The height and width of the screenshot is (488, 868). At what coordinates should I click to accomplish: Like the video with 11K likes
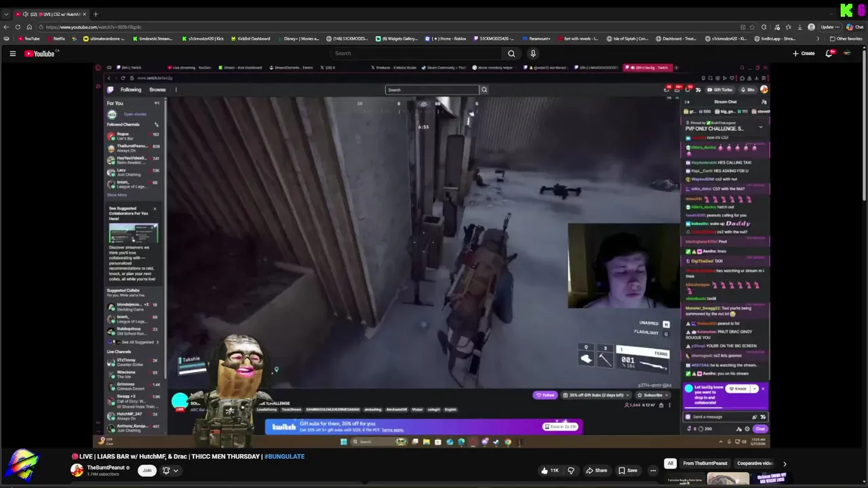click(550, 470)
